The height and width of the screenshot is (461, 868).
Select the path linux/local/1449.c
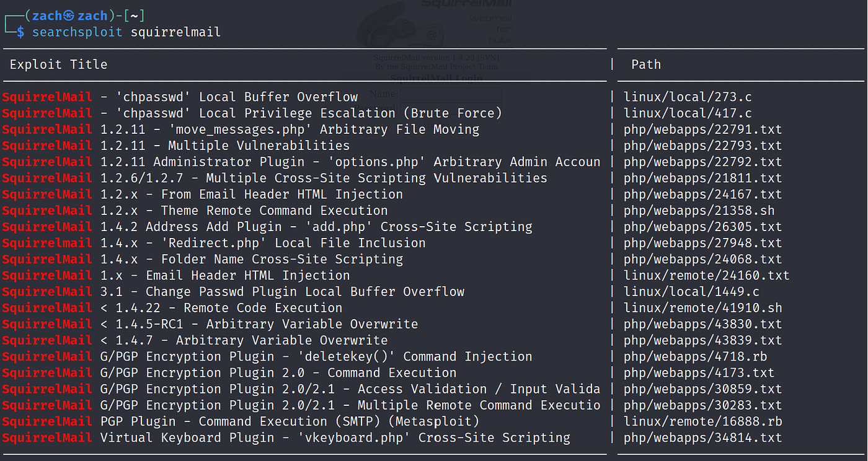[691, 291]
